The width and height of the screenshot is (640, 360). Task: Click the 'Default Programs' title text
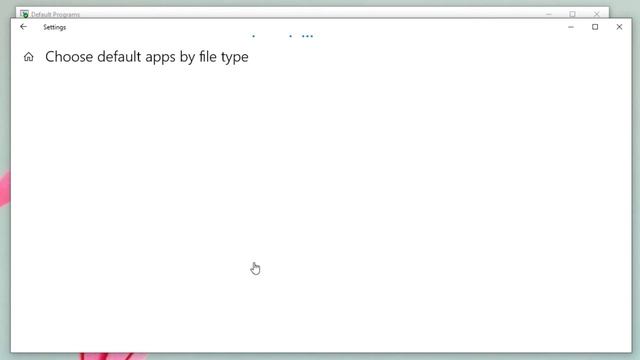coord(56,15)
